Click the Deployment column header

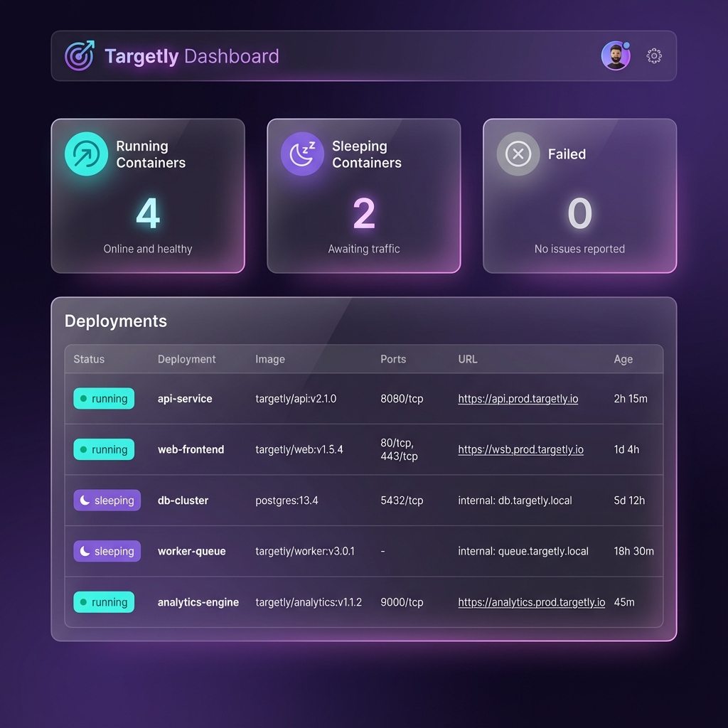pyautogui.click(x=186, y=359)
